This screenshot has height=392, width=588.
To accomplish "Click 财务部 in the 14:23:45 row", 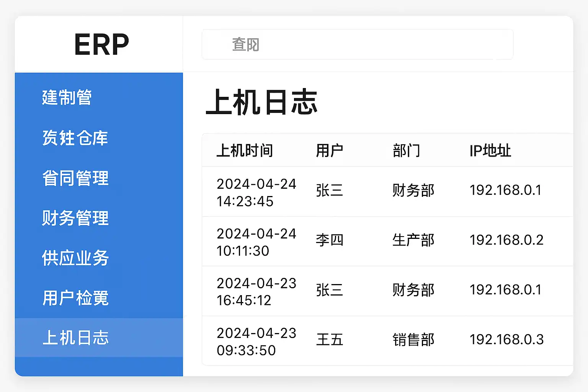I will 413,190.
